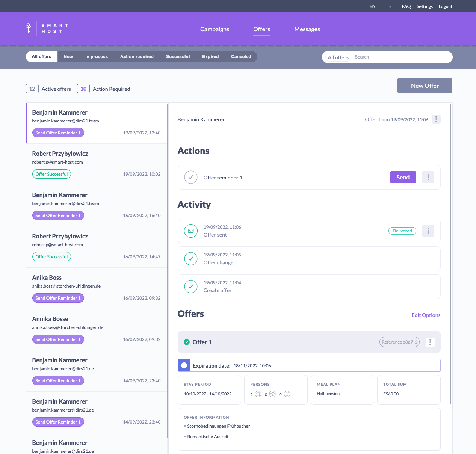Open the EN language dropdown
The image size is (476, 454).
click(x=380, y=6)
